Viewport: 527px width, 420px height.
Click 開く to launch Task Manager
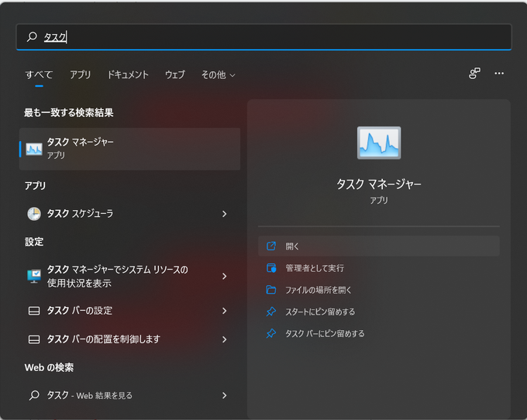379,246
